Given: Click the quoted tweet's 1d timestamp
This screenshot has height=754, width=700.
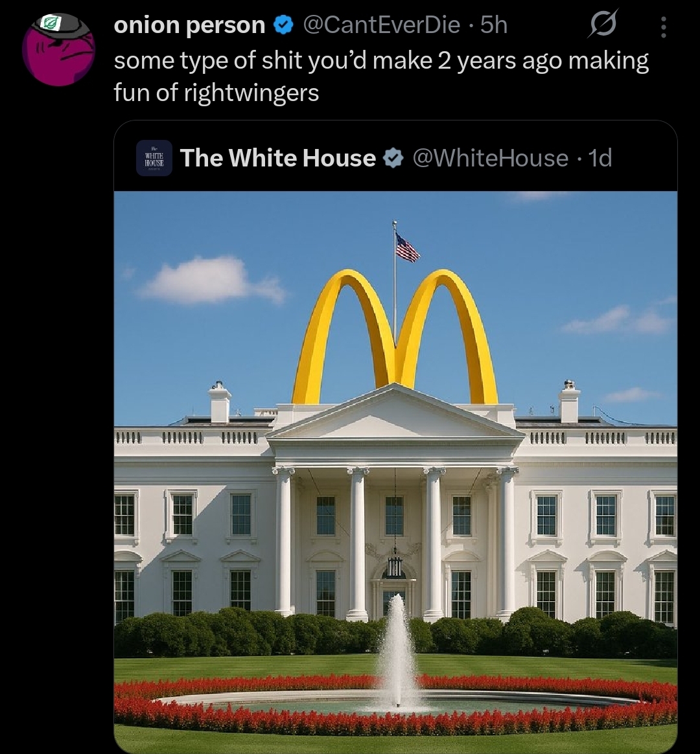Looking at the screenshot, I should click(600, 158).
